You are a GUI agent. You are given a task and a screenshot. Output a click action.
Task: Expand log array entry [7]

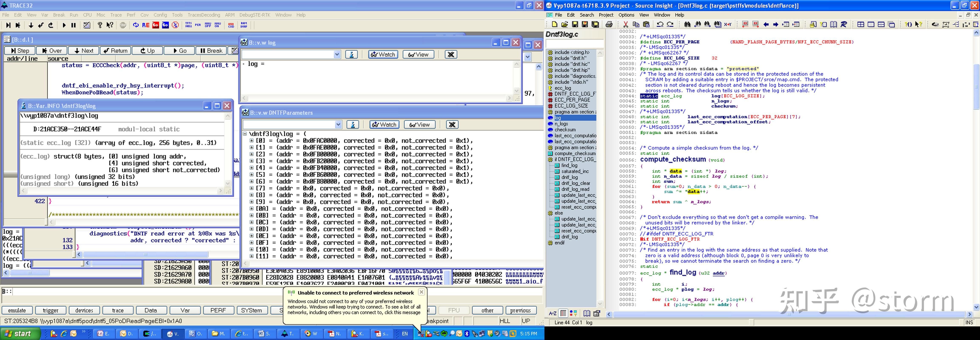point(251,188)
